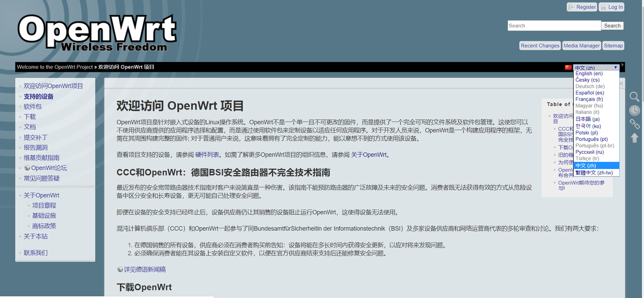Focus the Search input field

[x=554, y=25]
